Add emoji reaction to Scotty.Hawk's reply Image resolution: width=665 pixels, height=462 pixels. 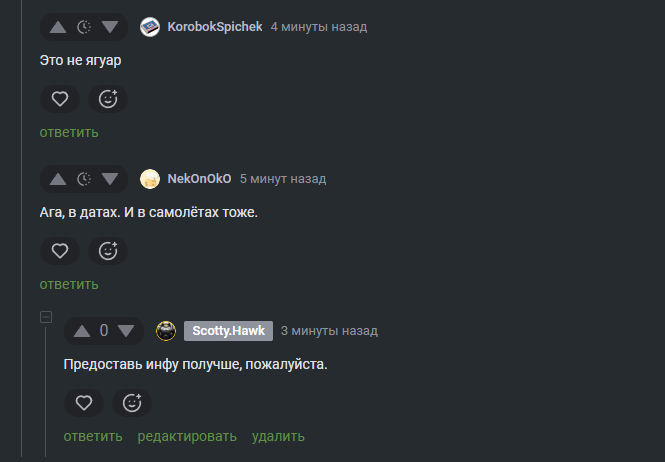[132, 403]
